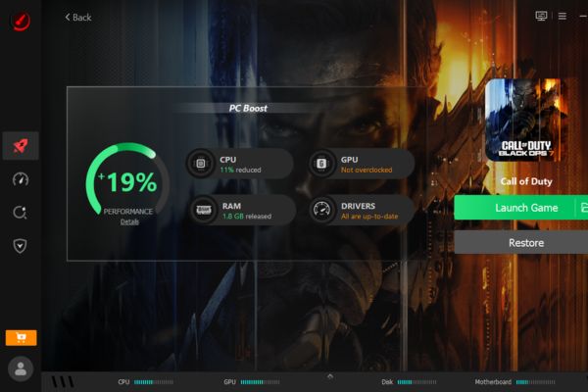
Task: Click the CPU chip icon
Action: point(201,164)
